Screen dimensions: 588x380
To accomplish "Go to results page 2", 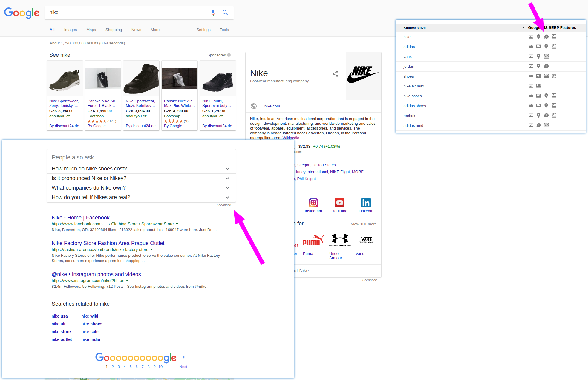I will [113, 367].
